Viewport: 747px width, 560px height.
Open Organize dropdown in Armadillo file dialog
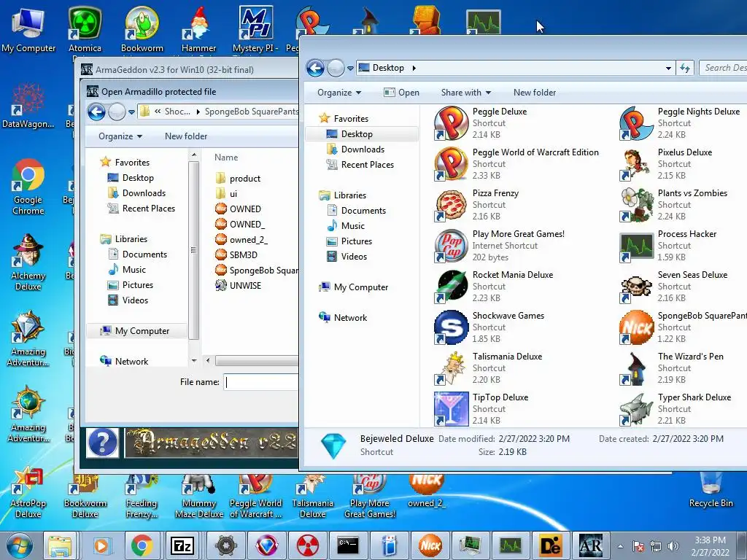[x=120, y=136]
